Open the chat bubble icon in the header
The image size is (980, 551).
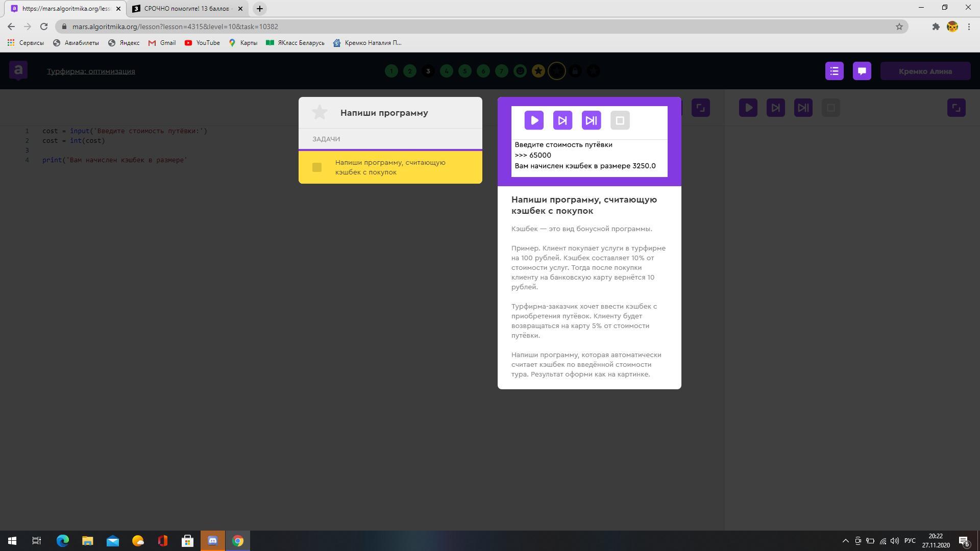pos(862,71)
